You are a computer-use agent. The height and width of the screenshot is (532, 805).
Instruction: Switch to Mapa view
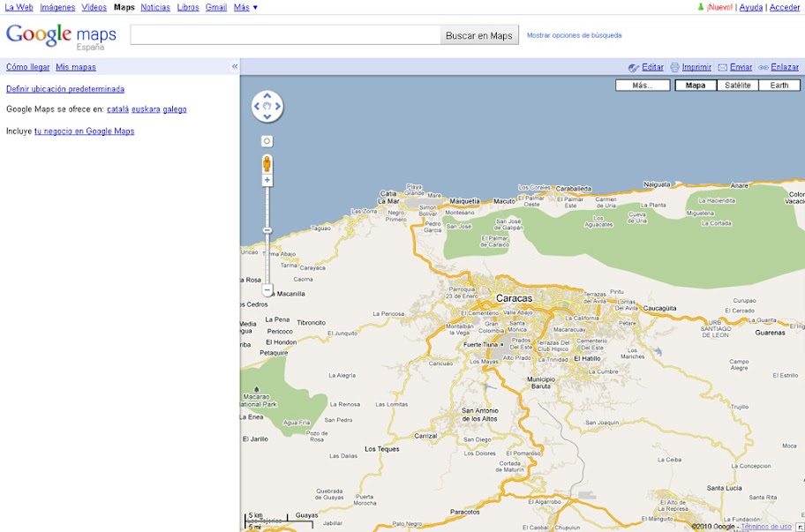pyautogui.click(x=696, y=86)
